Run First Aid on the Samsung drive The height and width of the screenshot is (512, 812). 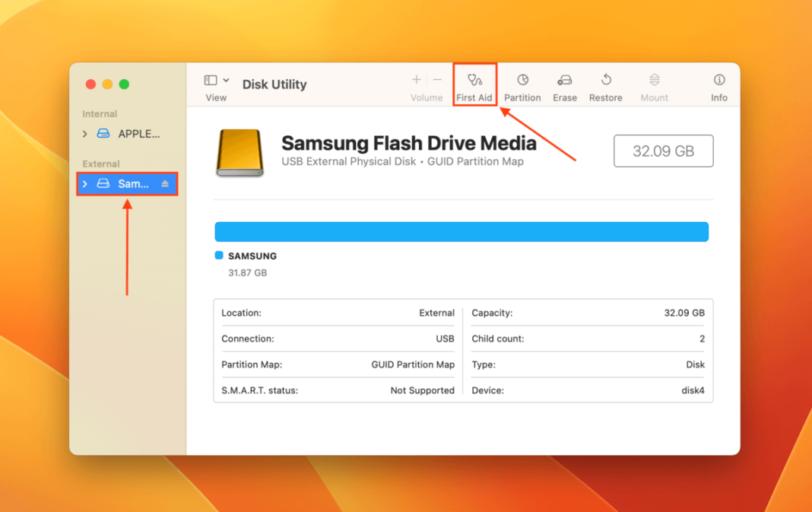(x=474, y=84)
